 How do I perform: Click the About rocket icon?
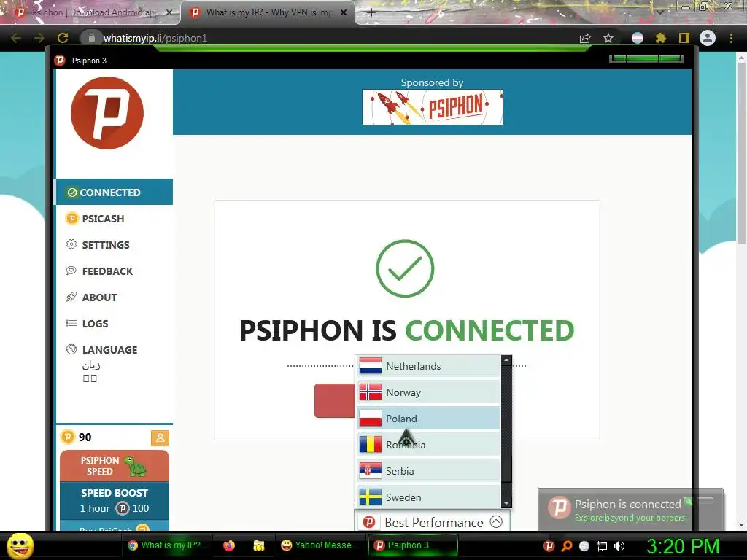coord(71,297)
